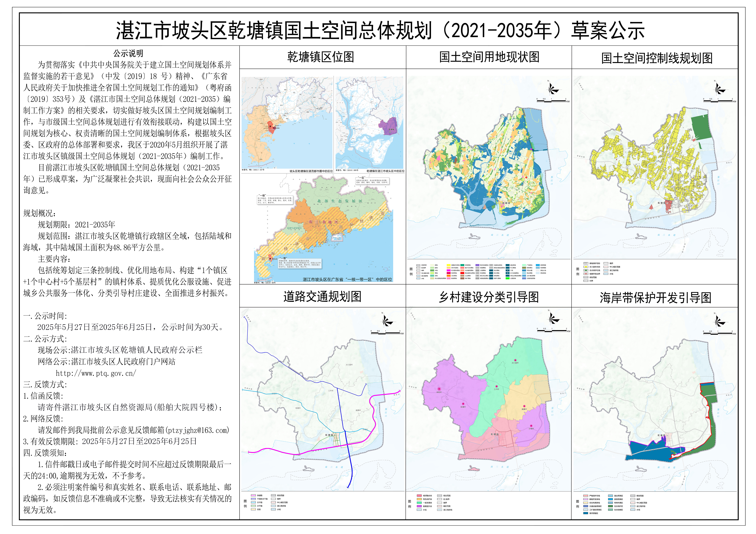Select the 交通运输用海区 legend swatch
Viewport: 756px width, 534px height.
point(586,506)
